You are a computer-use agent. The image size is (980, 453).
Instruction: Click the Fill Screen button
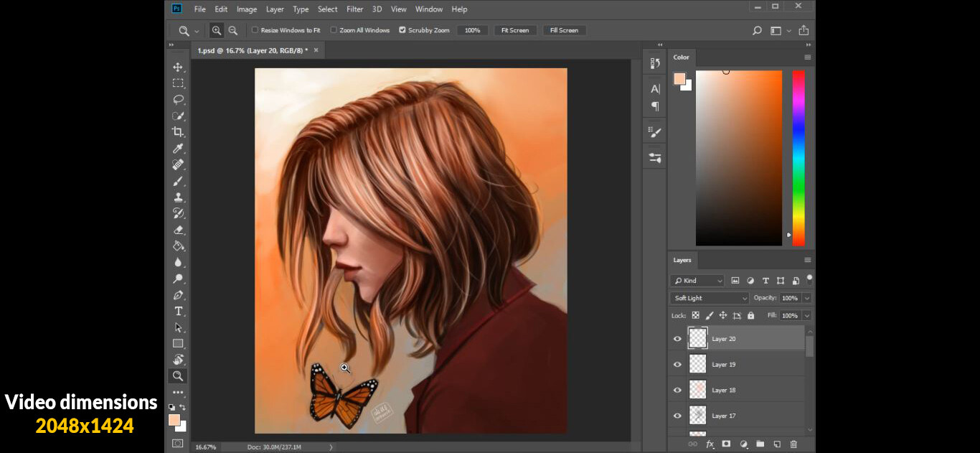(564, 30)
